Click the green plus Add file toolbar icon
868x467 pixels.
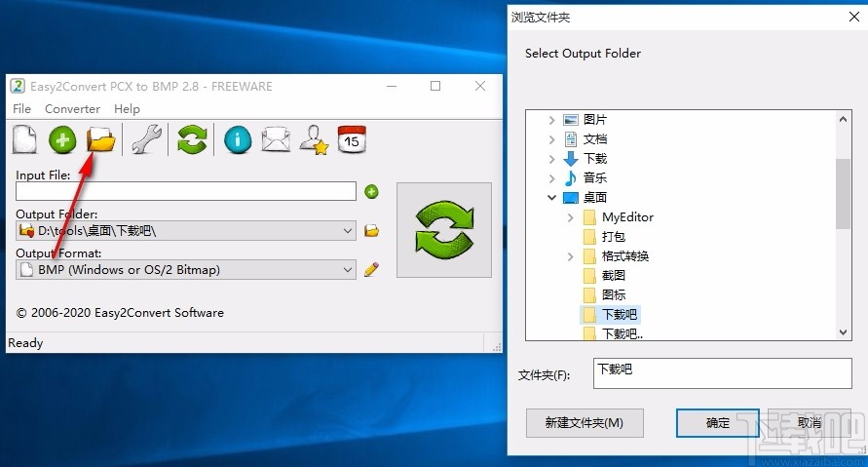[62, 139]
